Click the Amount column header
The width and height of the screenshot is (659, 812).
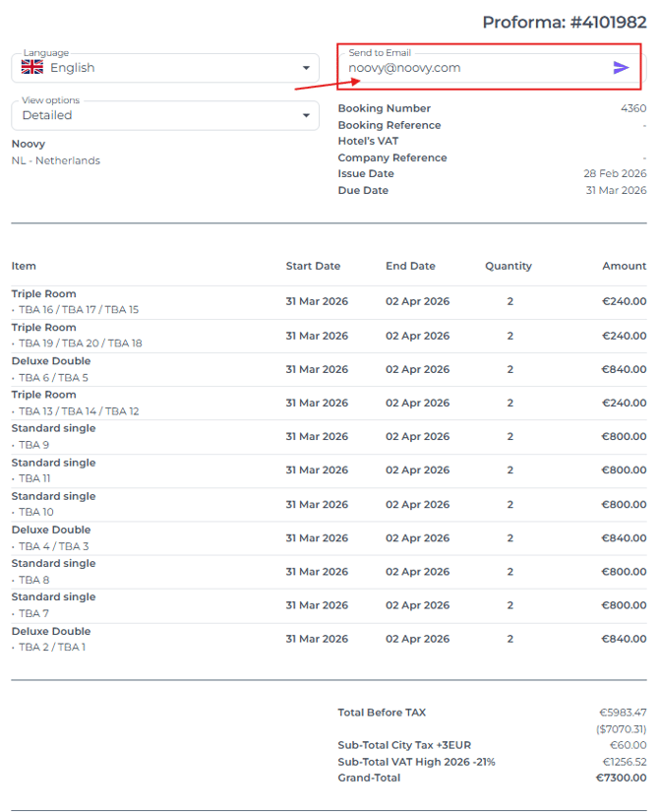click(625, 266)
